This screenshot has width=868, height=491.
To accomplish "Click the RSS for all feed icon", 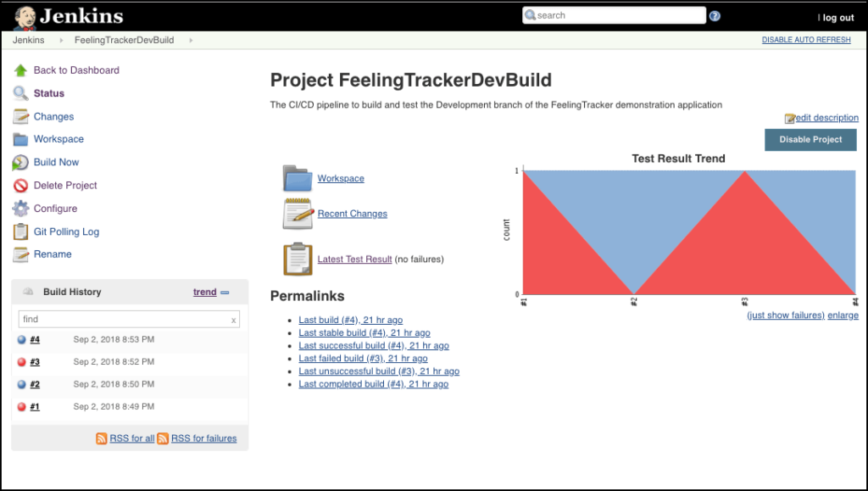I will tap(102, 438).
